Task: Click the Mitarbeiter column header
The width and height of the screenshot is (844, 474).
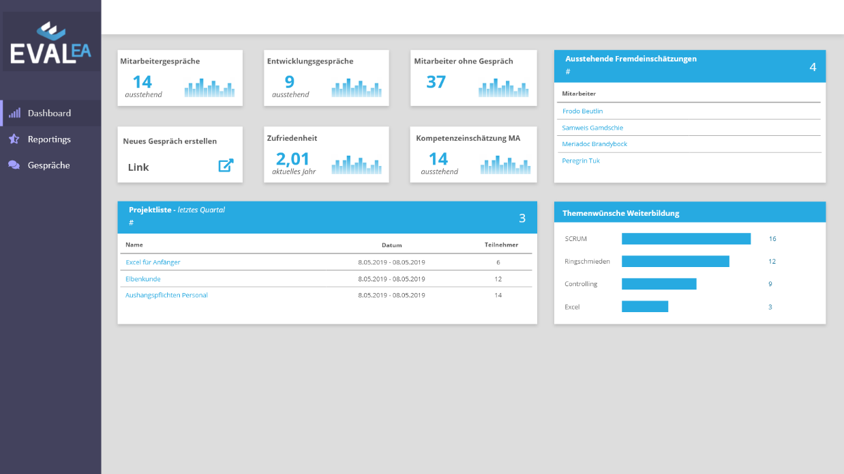Action: pyautogui.click(x=579, y=93)
